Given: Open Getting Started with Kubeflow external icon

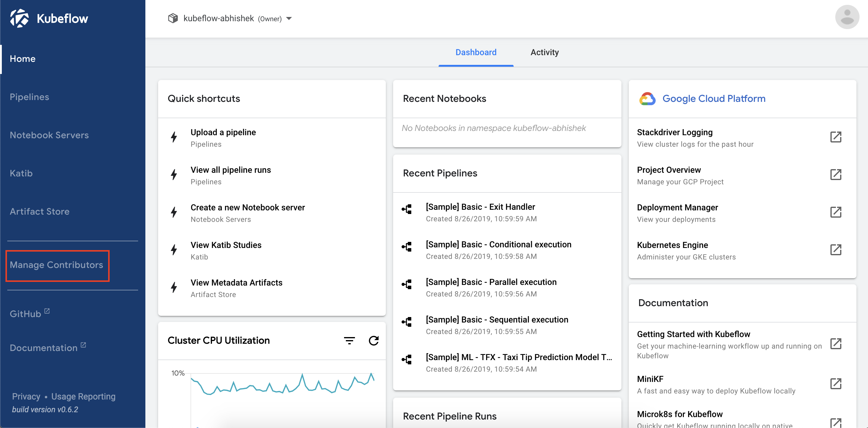Looking at the screenshot, I should [x=836, y=344].
